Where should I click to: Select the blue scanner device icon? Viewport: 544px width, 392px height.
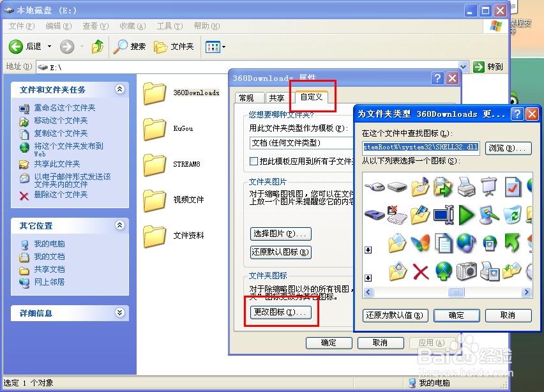374,215
